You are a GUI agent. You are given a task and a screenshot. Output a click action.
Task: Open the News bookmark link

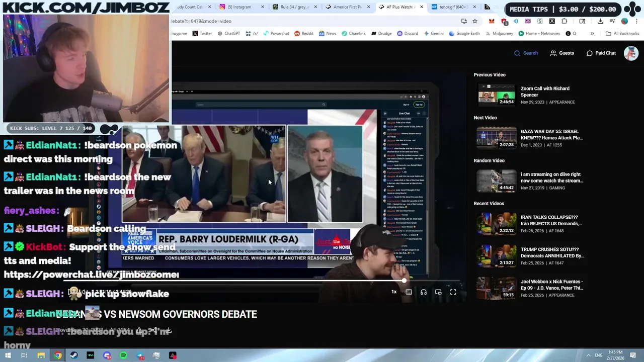coord(327,34)
